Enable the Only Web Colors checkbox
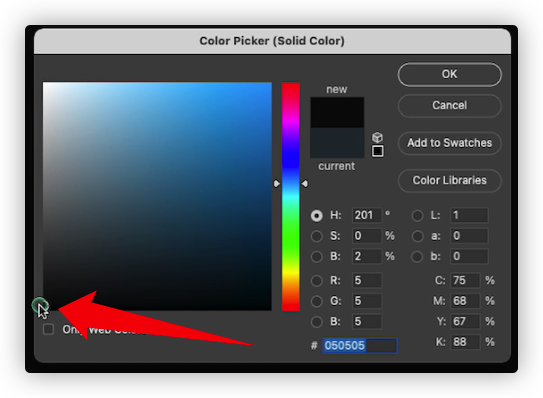Viewport: 543px width, 398px height. (x=48, y=329)
